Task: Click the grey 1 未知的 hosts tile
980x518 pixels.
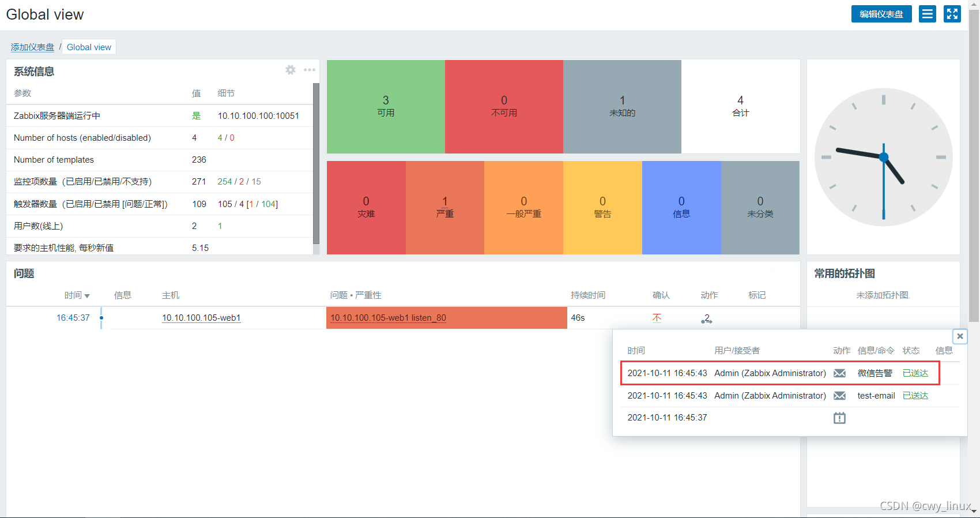Action: tap(622, 107)
